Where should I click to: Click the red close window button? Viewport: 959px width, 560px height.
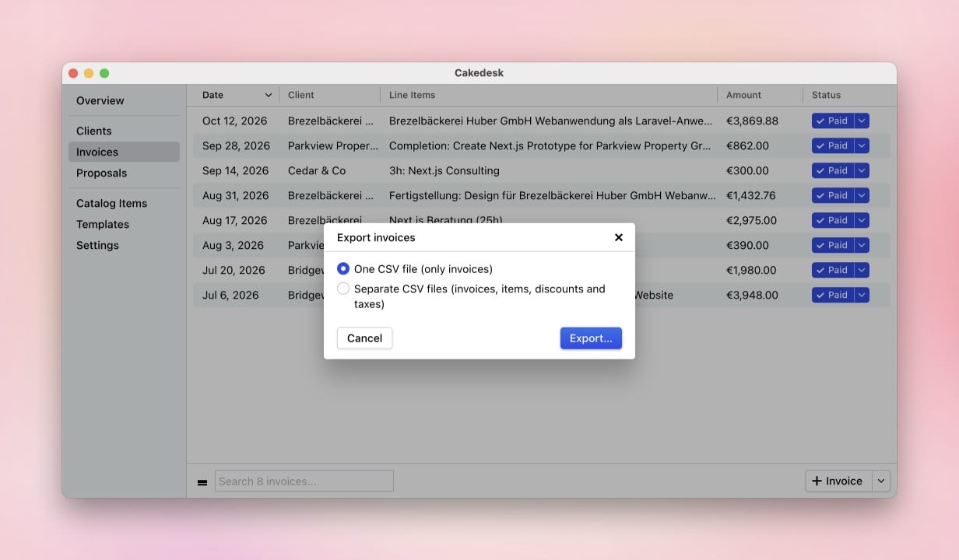click(73, 73)
